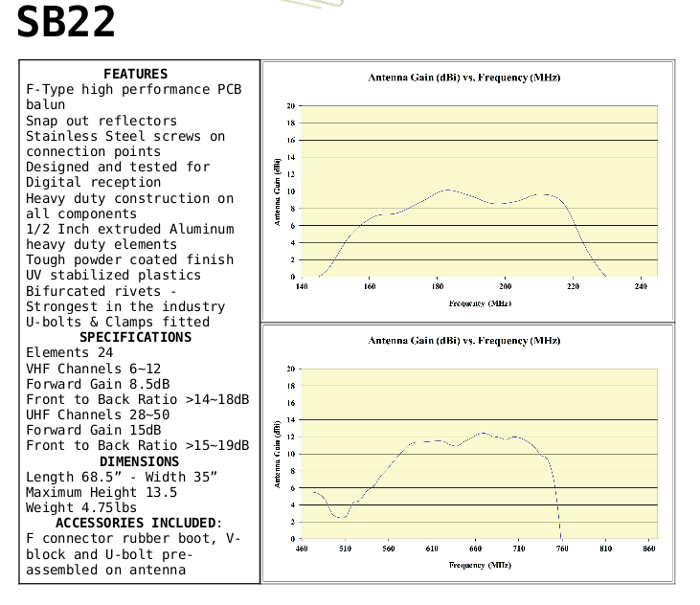Click the 860 tick label on the lower chart
Screen dimensions: 700x605
coord(649,549)
